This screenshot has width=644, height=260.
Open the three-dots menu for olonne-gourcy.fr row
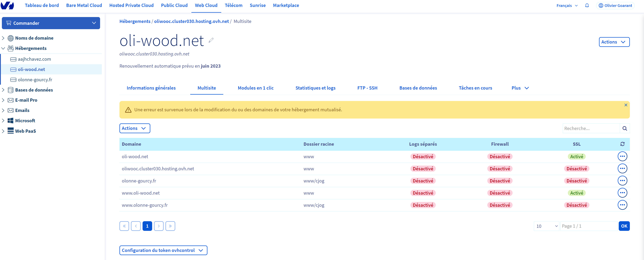(x=622, y=181)
